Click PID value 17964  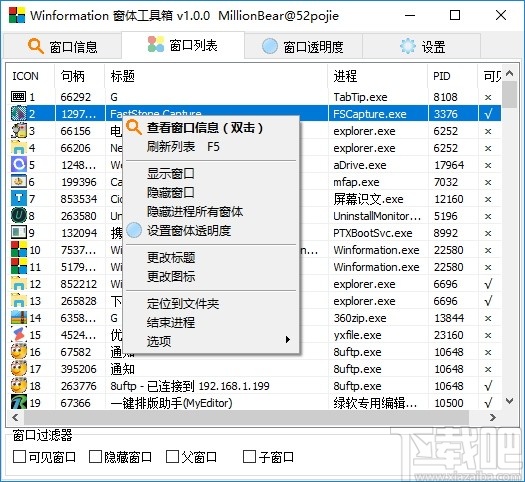[449, 165]
